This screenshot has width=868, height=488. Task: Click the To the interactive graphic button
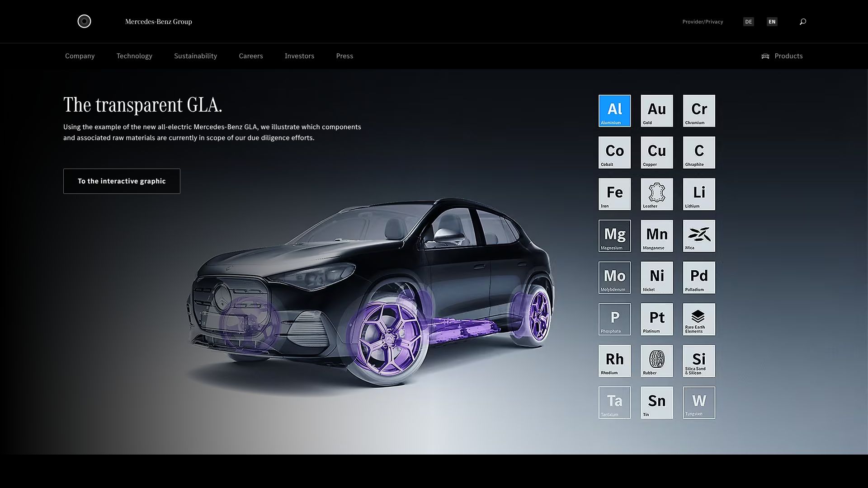[x=122, y=181]
